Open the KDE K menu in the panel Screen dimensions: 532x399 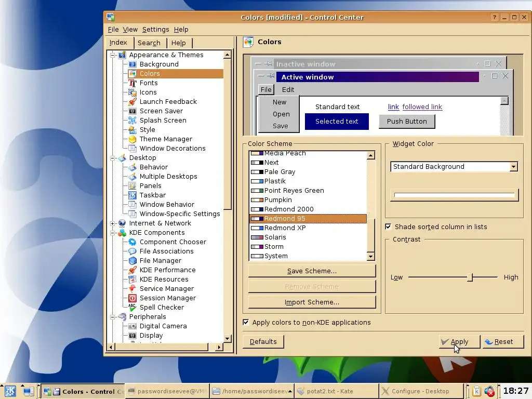point(10,391)
